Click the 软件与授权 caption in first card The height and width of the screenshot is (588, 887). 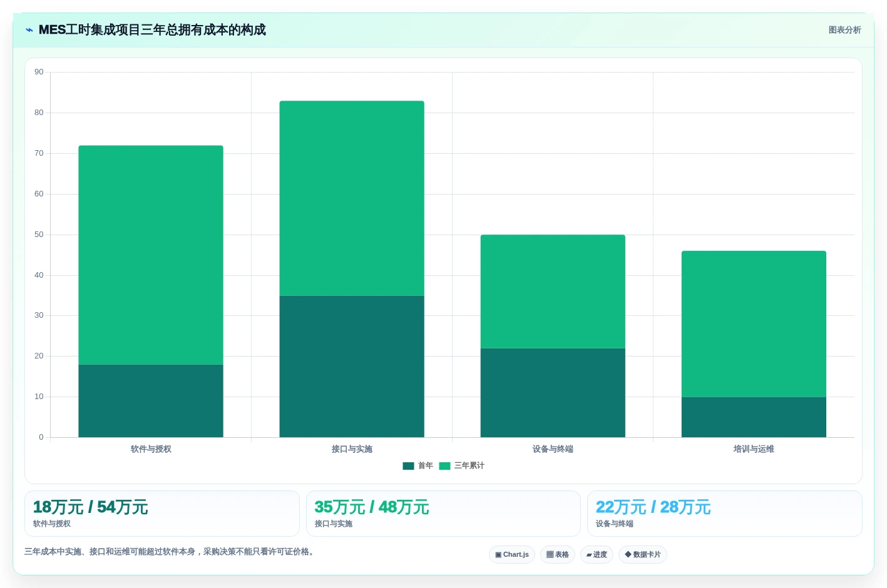(52, 524)
